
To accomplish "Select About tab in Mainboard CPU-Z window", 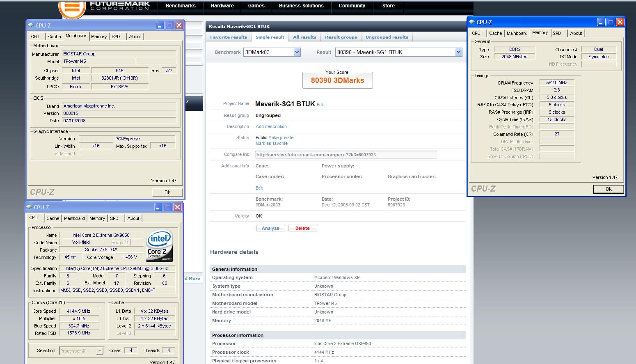I will [x=135, y=37].
